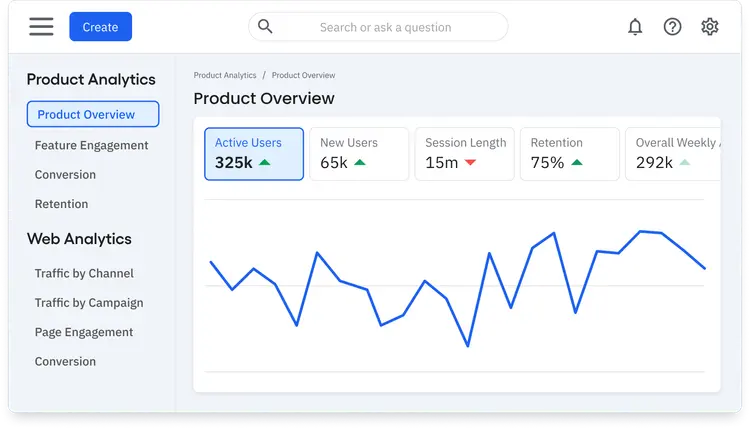Focus the Search or ask a question field
Screen dimensions: 750x429
coord(378,27)
